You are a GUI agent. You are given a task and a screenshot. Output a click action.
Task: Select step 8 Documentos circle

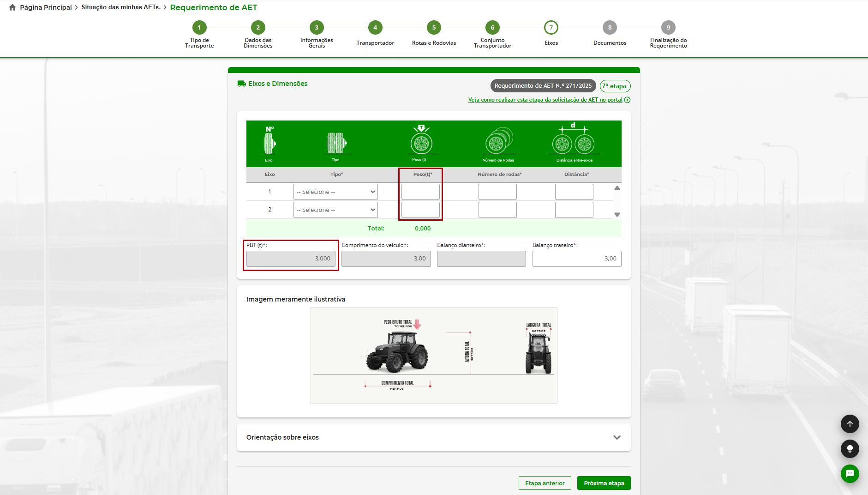tap(610, 28)
